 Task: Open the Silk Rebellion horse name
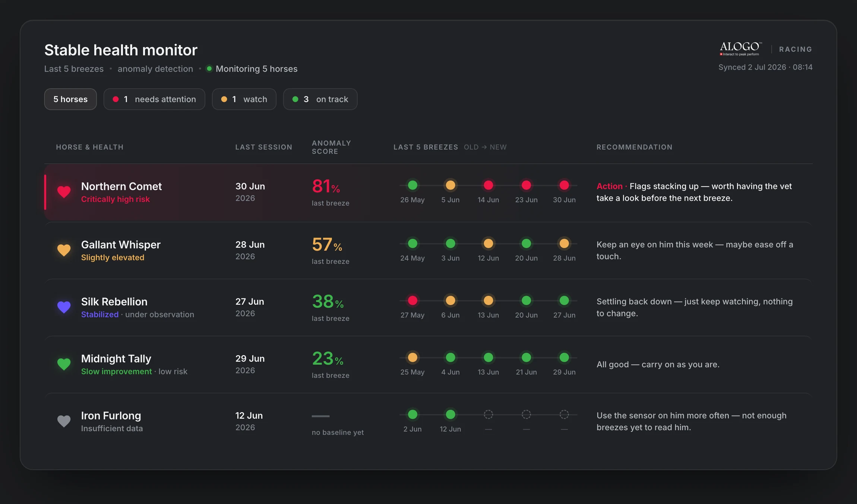(x=114, y=302)
